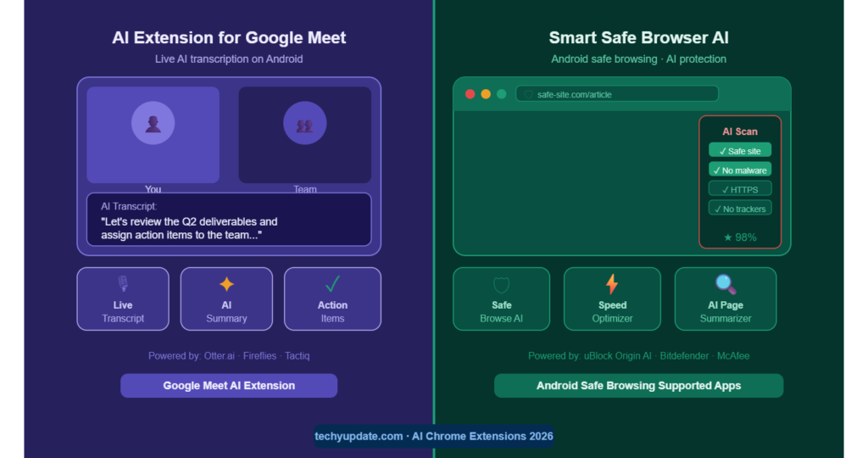Click the checkmark icon on Action Items
The image size is (868, 458).
pos(332,284)
